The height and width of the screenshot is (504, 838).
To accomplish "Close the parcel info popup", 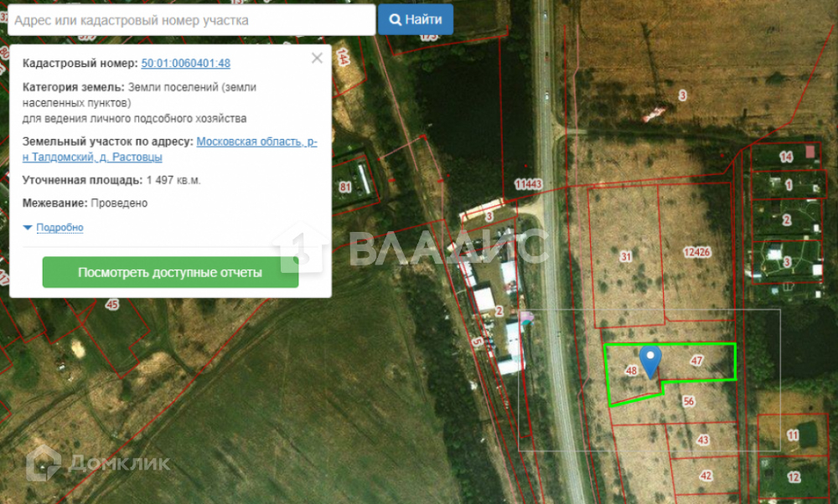I will point(317,59).
